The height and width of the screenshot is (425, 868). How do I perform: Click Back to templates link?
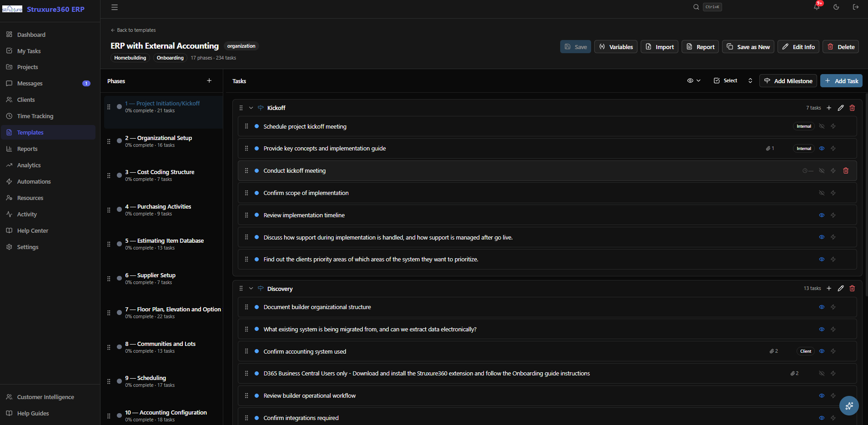133,30
